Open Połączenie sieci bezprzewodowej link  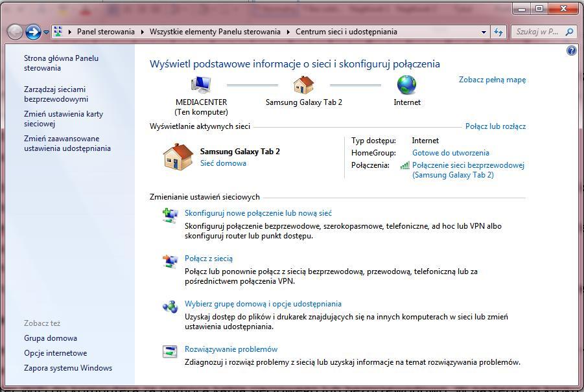[468, 170]
